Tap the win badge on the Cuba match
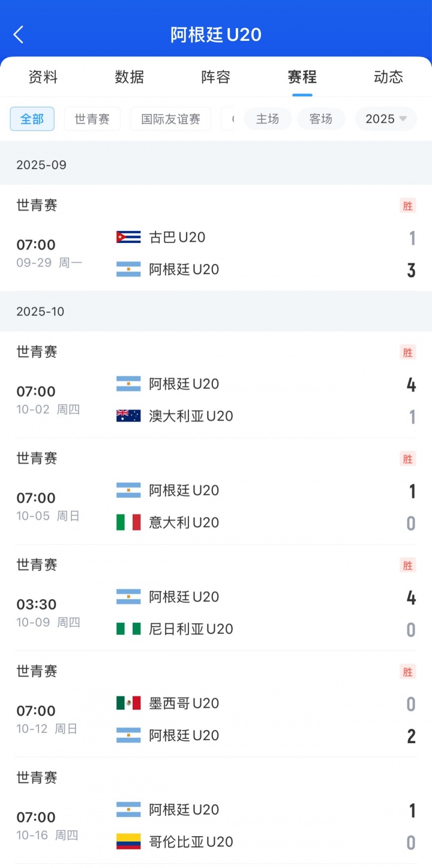The image size is (432, 868). click(408, 206)
